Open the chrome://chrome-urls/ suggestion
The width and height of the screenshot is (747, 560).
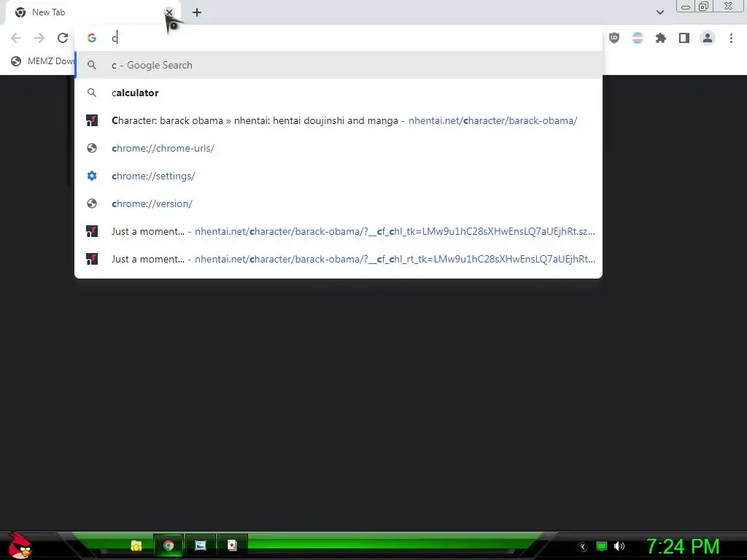click(338, 148)
